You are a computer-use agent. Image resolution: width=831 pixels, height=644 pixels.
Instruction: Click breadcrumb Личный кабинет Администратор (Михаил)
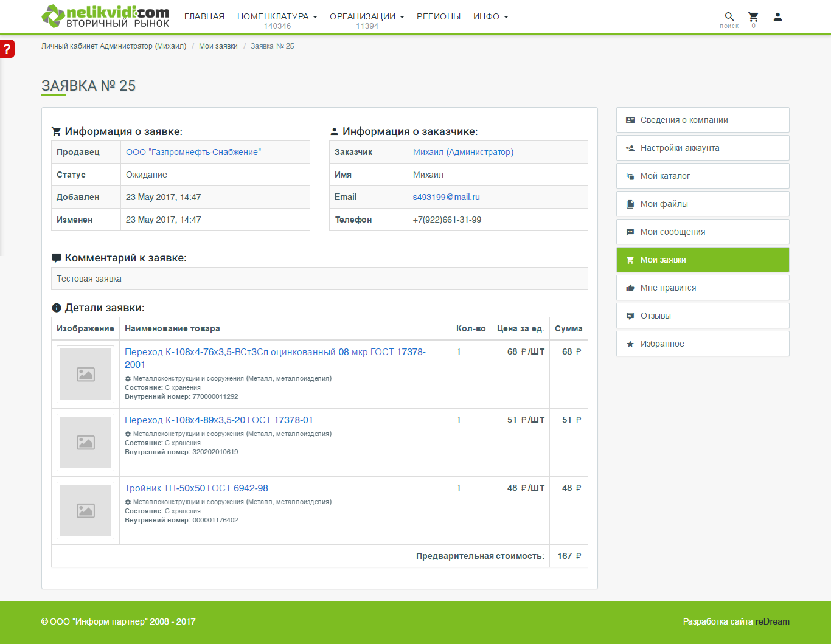point(114,46)
